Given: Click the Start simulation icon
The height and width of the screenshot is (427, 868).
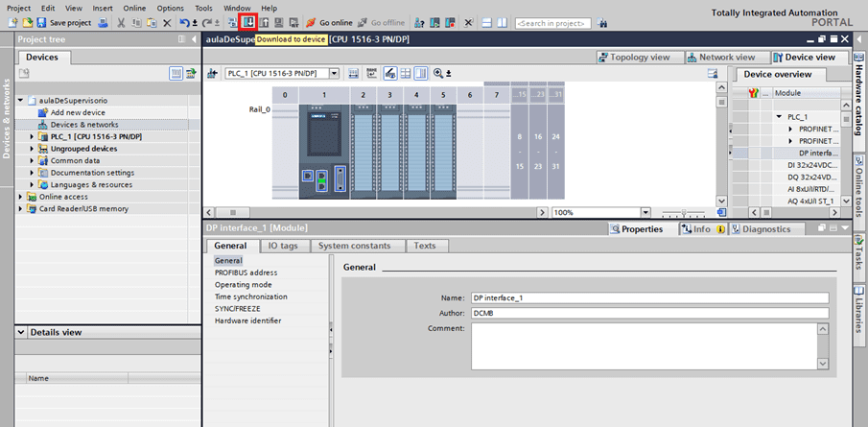Looking at the screenshot, I should [279, 23].
